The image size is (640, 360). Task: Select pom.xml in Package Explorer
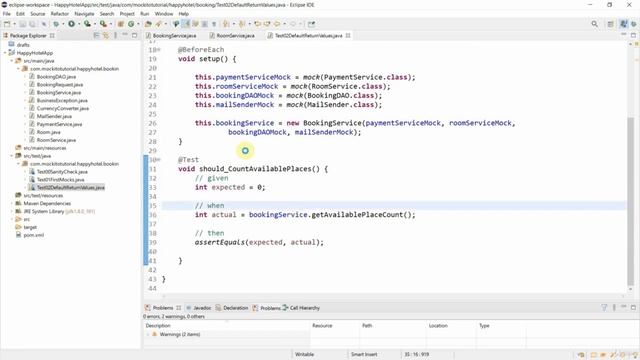coord(33,235)
